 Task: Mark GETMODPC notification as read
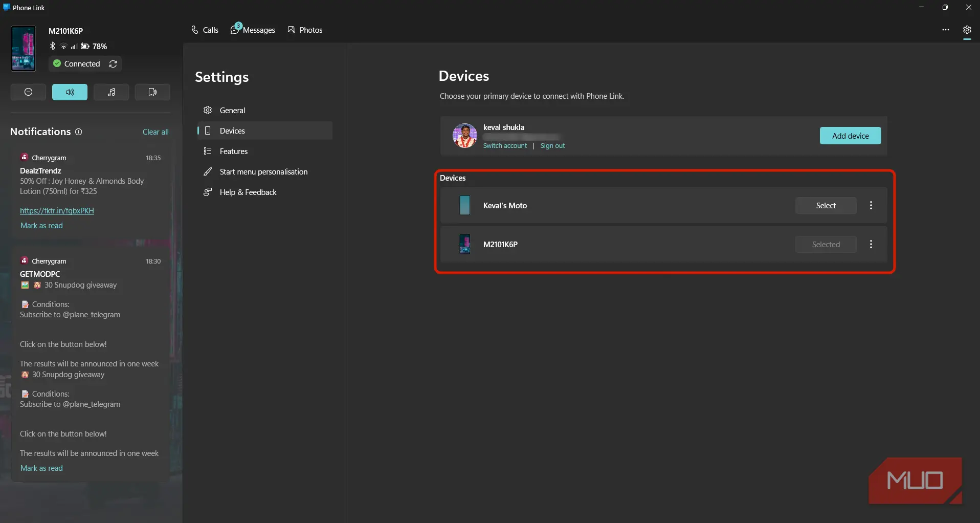click(41, 468)
